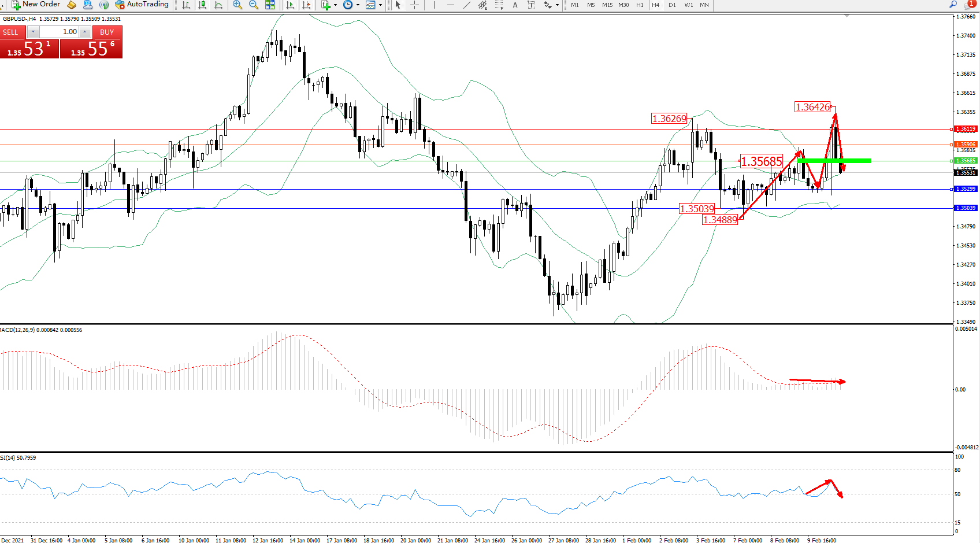
Task: Select the crosshair cursor tool
Action: 414,5
